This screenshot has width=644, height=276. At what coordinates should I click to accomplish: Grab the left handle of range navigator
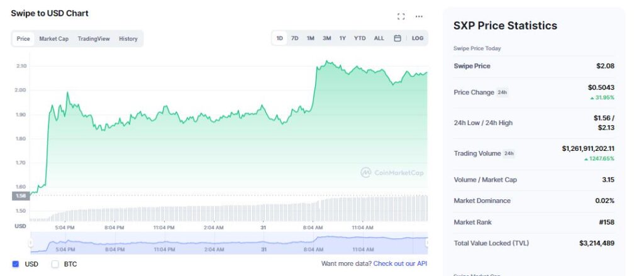pos(31,243)
